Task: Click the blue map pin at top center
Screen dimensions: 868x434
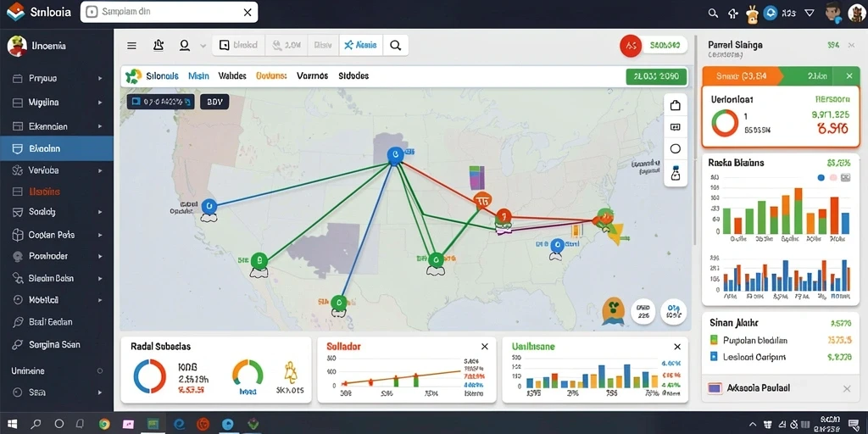Action: click(x=395, y=156)
